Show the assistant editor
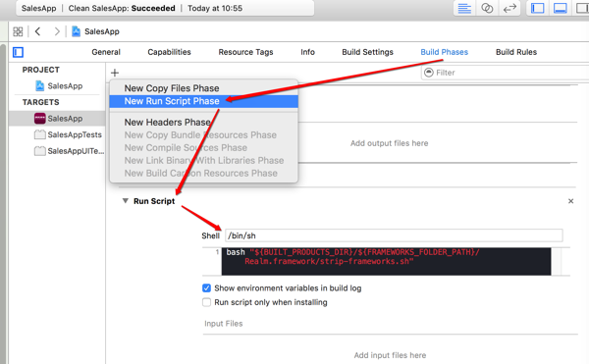Image resolution: width=589 pixels, height=364 pixels. pos(487,8)
